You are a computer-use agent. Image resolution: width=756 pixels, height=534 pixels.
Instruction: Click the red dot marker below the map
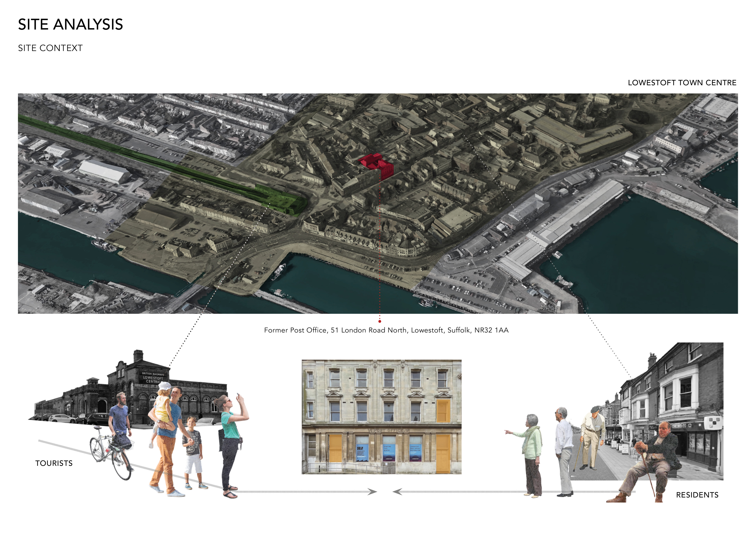pyautogui.click(x=380, y=321)
